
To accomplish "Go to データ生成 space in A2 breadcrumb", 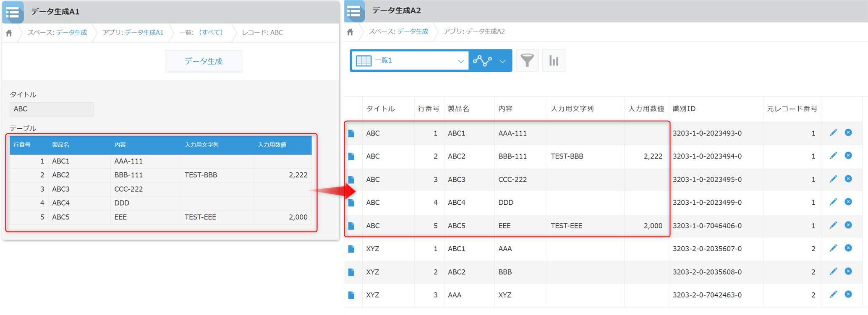I will pos(413,32).
